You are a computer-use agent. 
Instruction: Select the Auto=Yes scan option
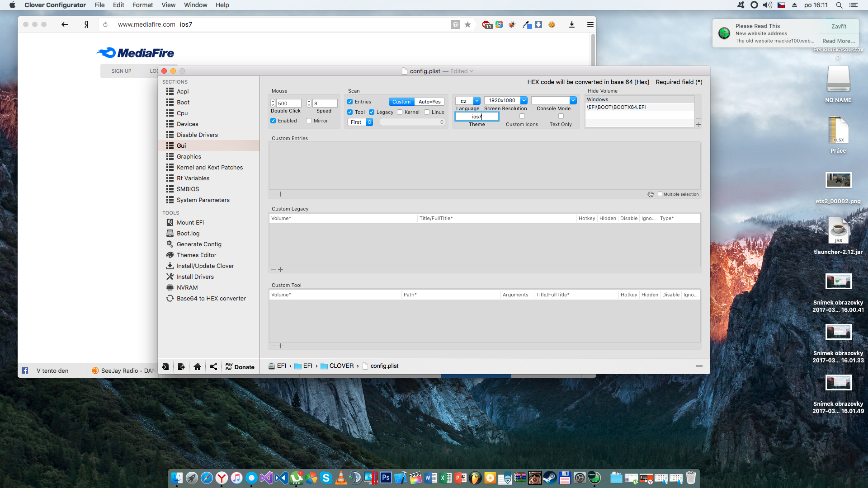pyautogui.click(x=429, y=102)
